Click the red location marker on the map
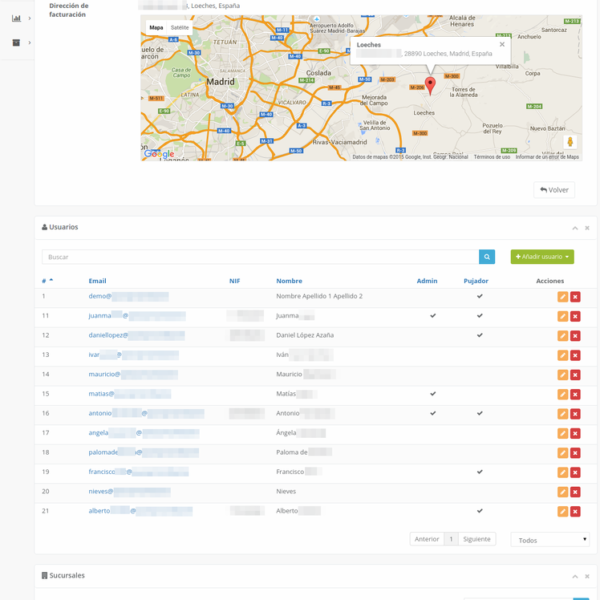Screen dimensions: 600x600 [x=430, y=84]
